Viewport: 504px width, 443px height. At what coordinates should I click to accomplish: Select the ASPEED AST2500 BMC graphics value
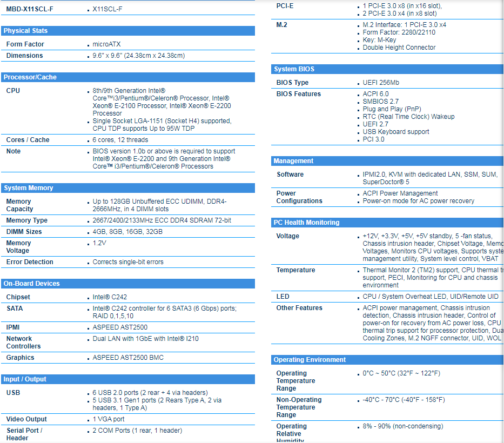click(x=128, y=358)
